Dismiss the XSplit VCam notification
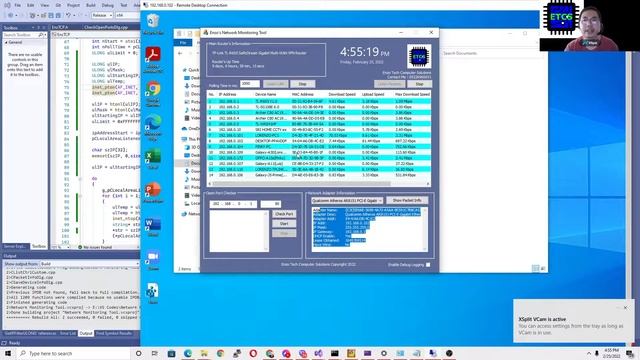The height and width of the screenshot is (360, 640). click(625, 307)
